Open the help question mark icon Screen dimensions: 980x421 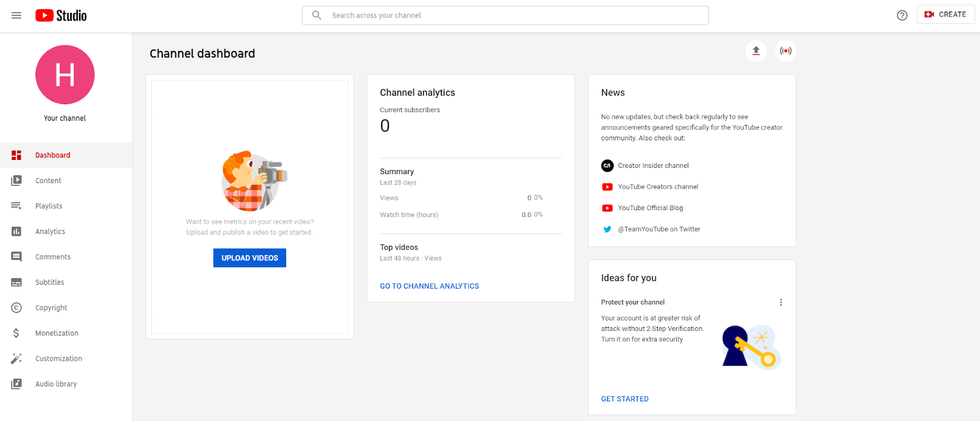(x=902, y=15)
